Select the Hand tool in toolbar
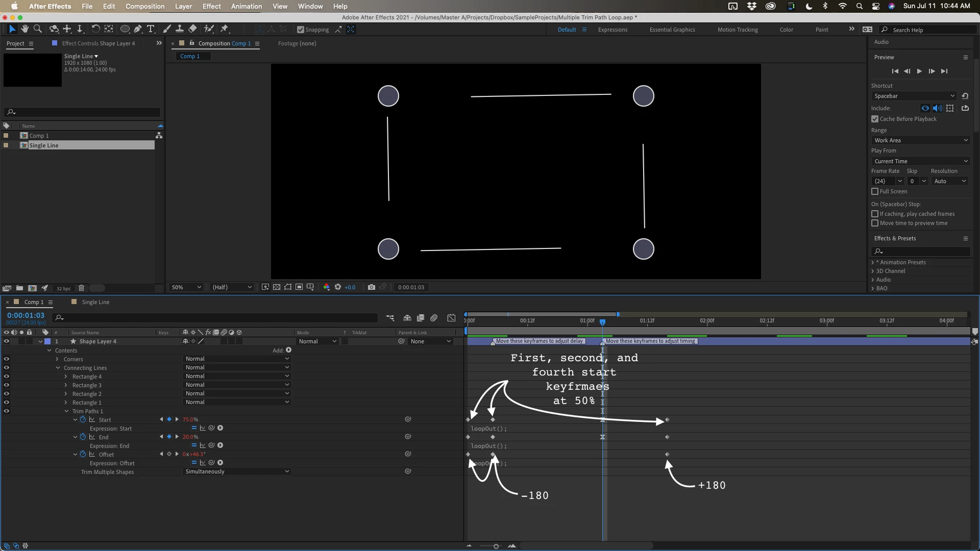This screenshot has height=551, width=980. (24, 29)
